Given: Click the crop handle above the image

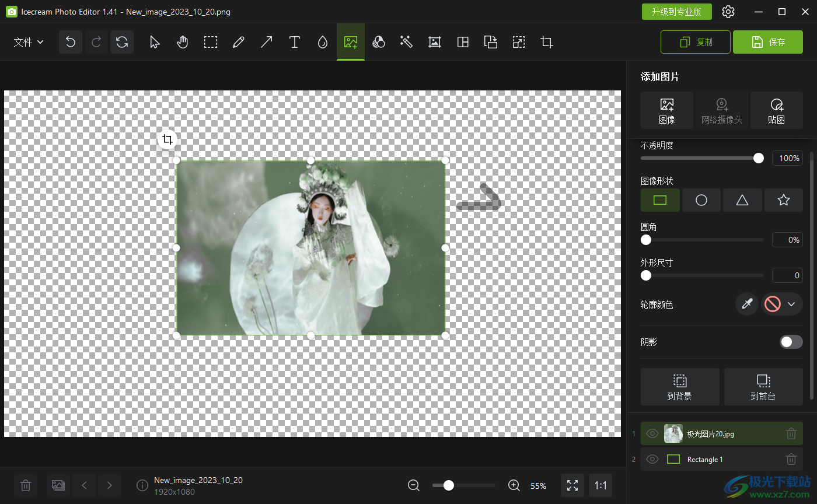Looking at the screenshot, I should [x=167, y=139].
